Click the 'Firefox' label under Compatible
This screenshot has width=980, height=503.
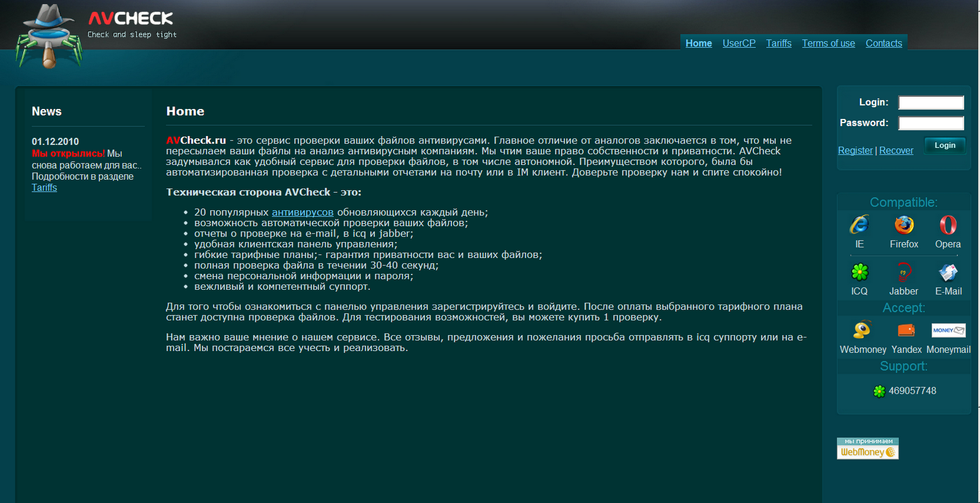point(904,244)
